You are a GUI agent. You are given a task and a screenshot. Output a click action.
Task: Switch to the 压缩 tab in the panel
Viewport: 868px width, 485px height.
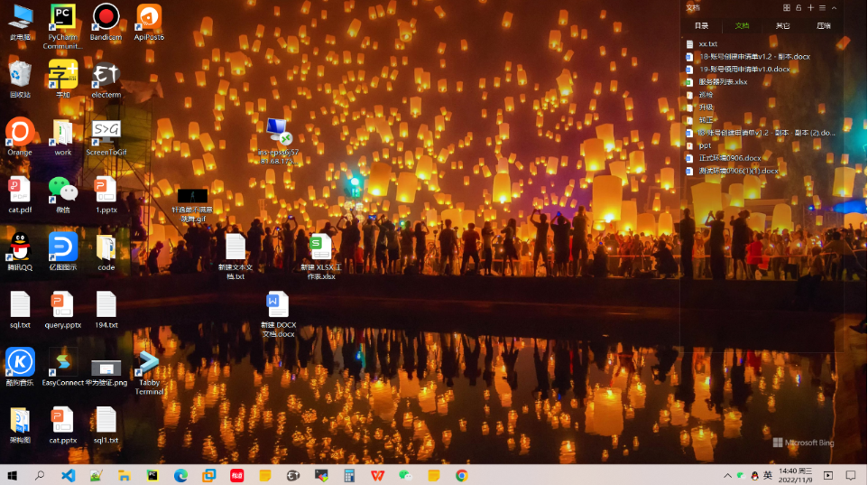[x=823, y=25]
